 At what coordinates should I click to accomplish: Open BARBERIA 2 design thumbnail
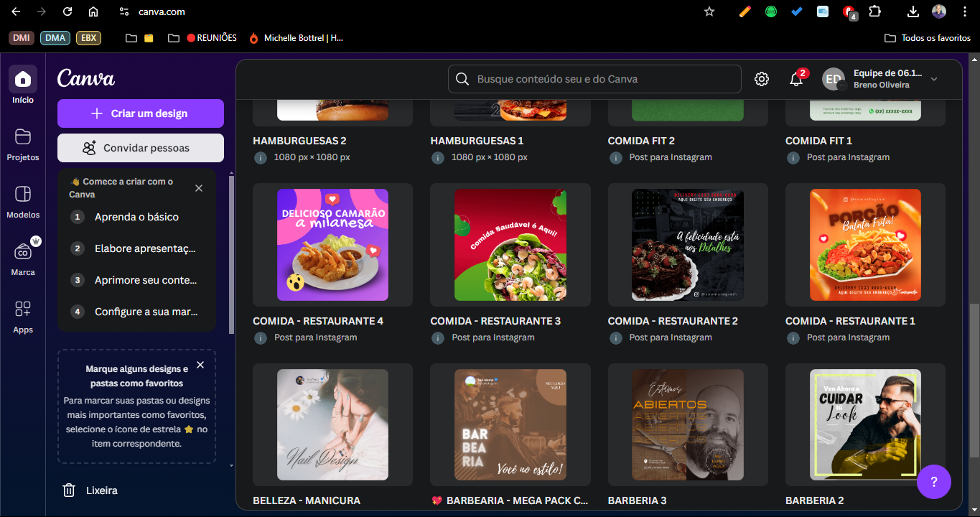(865, 424)
